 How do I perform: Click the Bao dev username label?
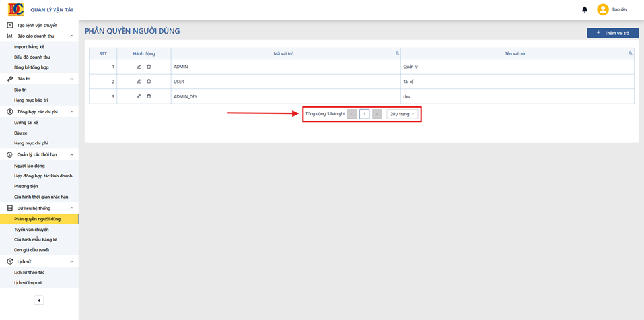click(620, 9)
